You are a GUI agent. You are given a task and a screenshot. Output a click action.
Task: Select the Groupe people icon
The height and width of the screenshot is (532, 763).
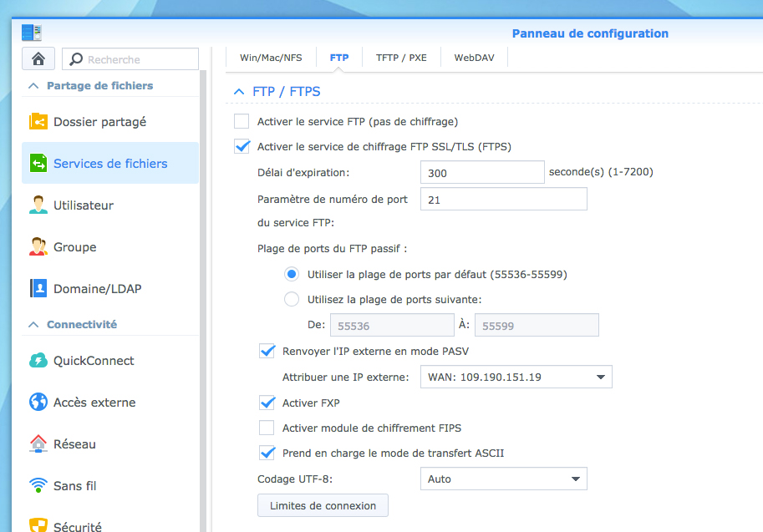38,247
